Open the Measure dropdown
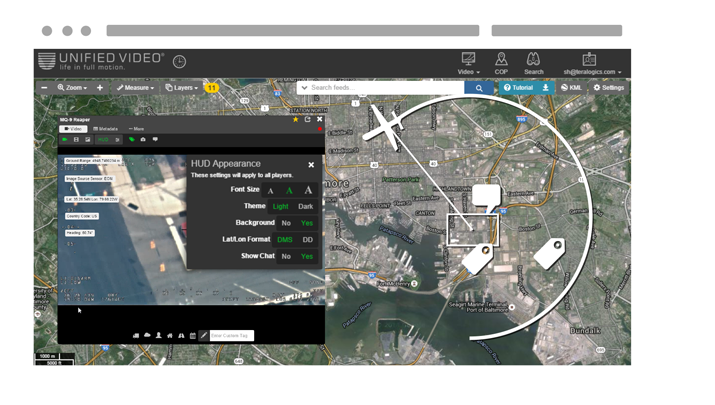 click(135, 88)
